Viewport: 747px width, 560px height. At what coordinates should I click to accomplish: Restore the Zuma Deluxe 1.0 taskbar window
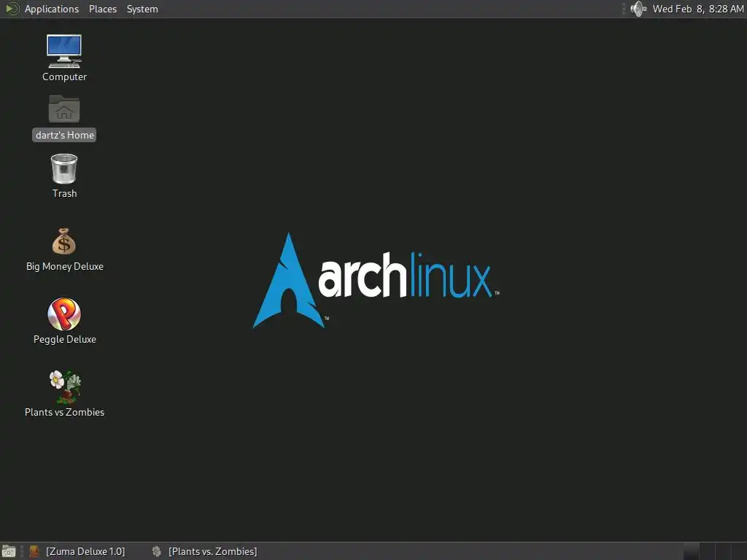click(x=77, y=551)
